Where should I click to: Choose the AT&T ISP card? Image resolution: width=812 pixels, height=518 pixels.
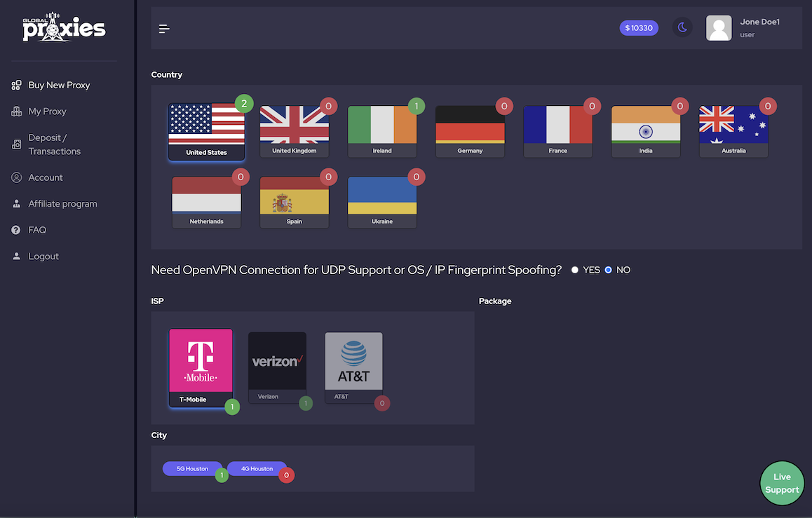point(353,368)
